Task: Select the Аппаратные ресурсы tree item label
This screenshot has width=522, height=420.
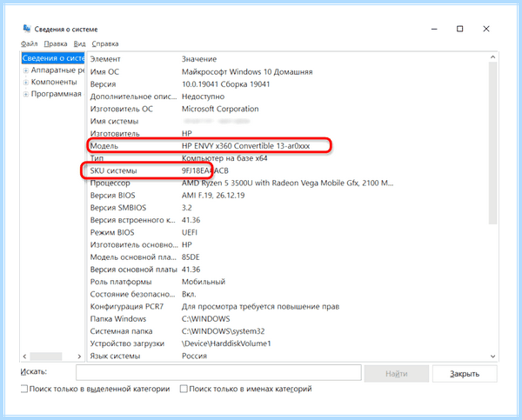Action: click(58, 70)
